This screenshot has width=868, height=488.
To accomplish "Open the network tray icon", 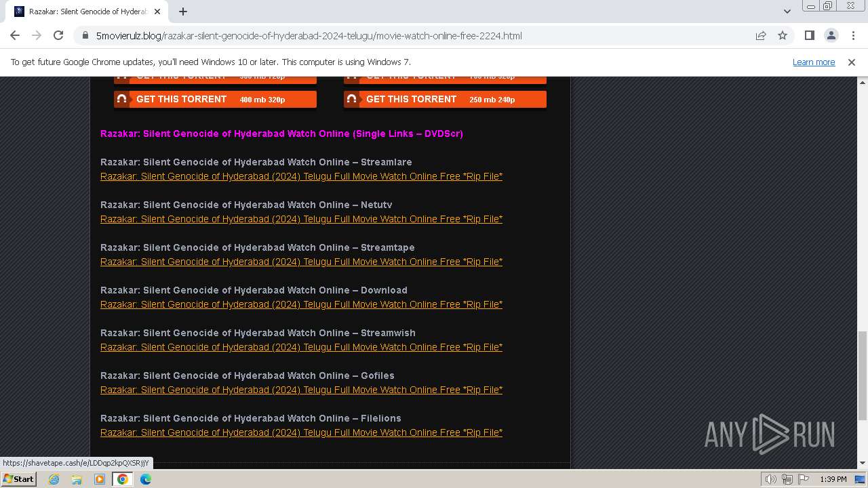I will (x=787, y=479).
